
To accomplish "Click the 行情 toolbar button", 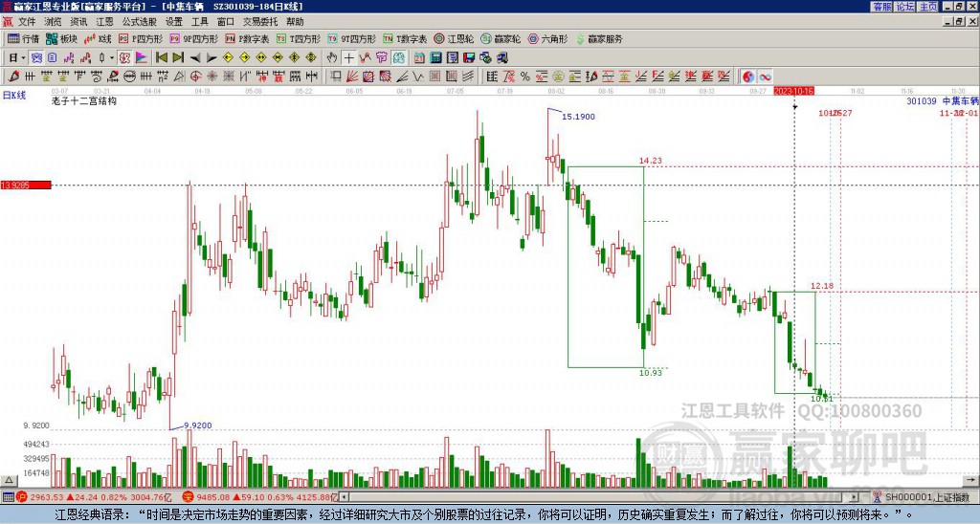I will pos(24,38).
